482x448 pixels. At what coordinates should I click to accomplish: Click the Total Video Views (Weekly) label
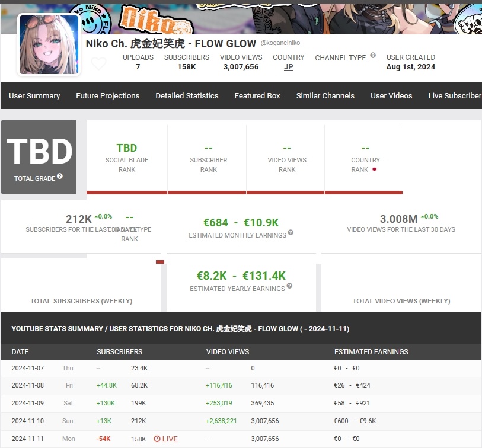coord(401,301)
